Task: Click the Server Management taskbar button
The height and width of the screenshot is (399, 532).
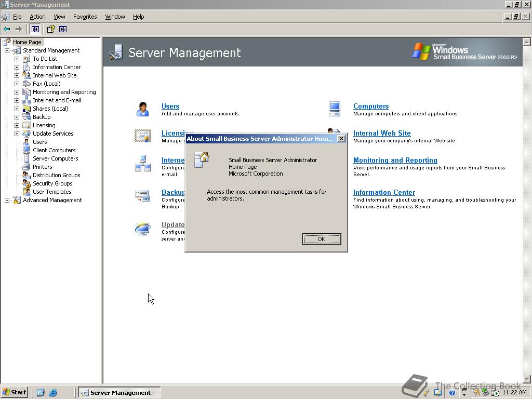Action: click(119, 393)
